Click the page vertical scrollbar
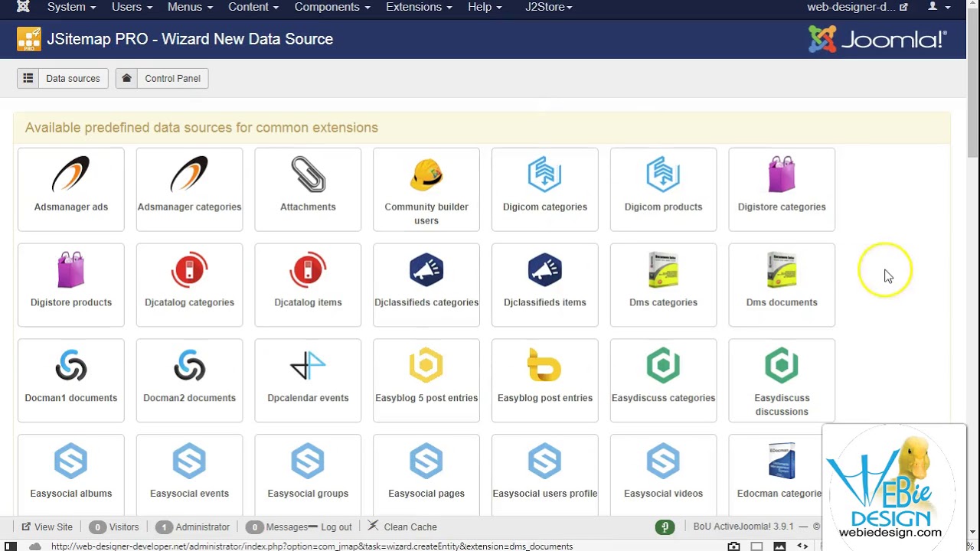The image size is (980, 551). (972, 115)
